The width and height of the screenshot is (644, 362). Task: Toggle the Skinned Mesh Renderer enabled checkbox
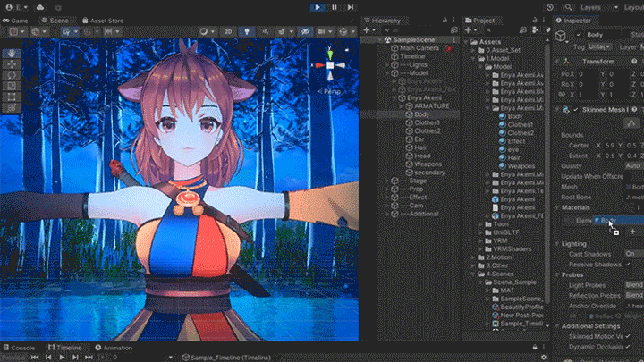576,110
